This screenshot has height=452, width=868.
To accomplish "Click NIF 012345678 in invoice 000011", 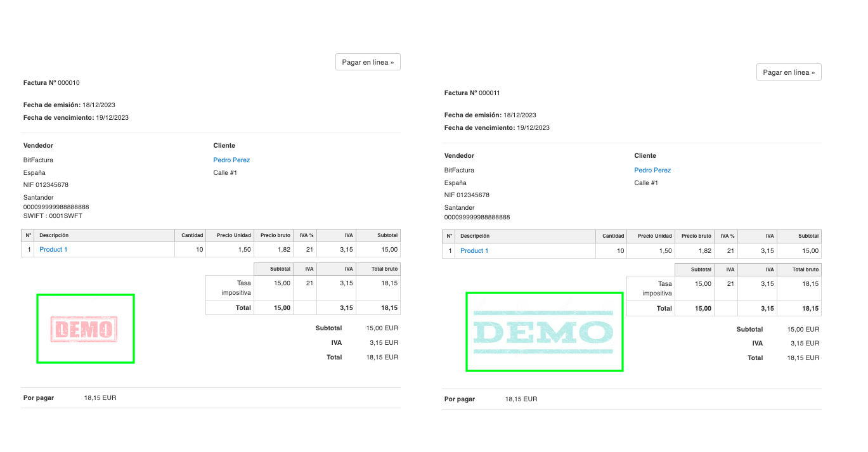I will (x=467, y=195).
